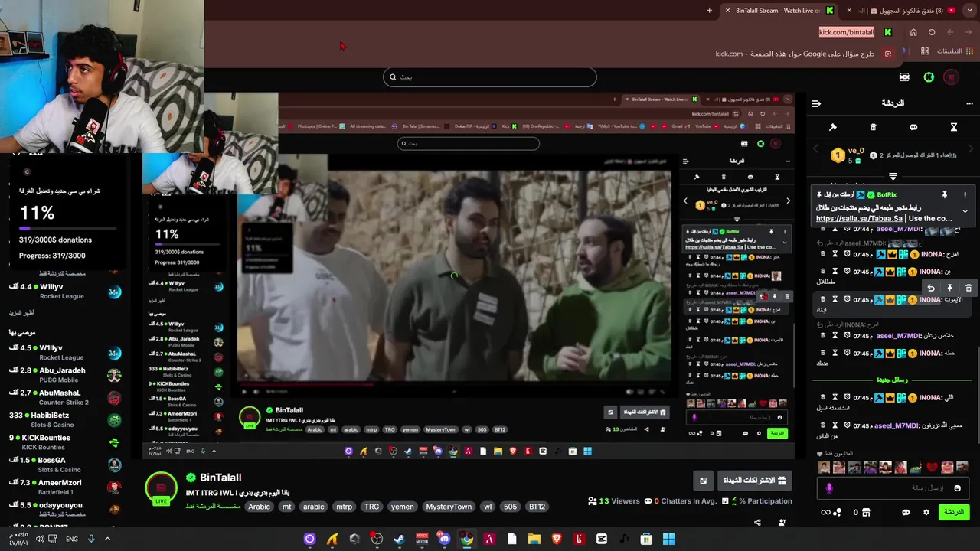The width and height of the screenshot is (980, 551).
Task: Expand the pinned BotRix message chevron
Action: click(x=965, y=211)
